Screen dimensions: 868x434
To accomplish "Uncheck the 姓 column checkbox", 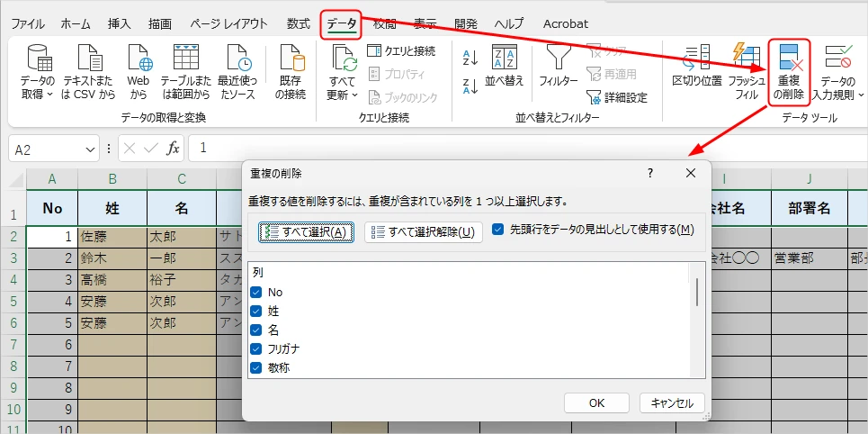I will click(x=255, y=311).
